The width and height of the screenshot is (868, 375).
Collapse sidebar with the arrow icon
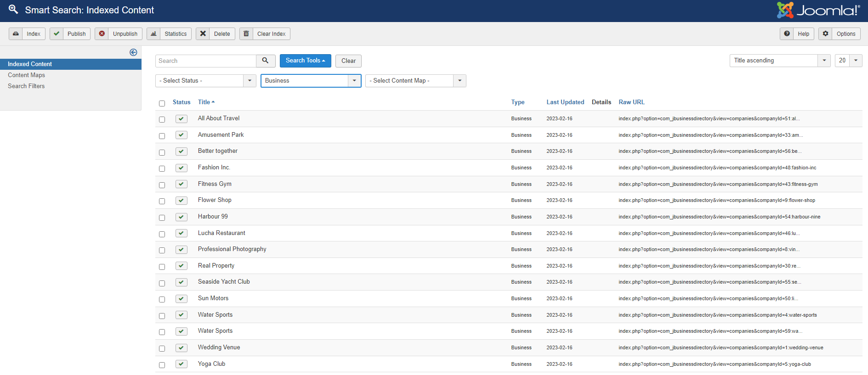(x=133, y=52)
